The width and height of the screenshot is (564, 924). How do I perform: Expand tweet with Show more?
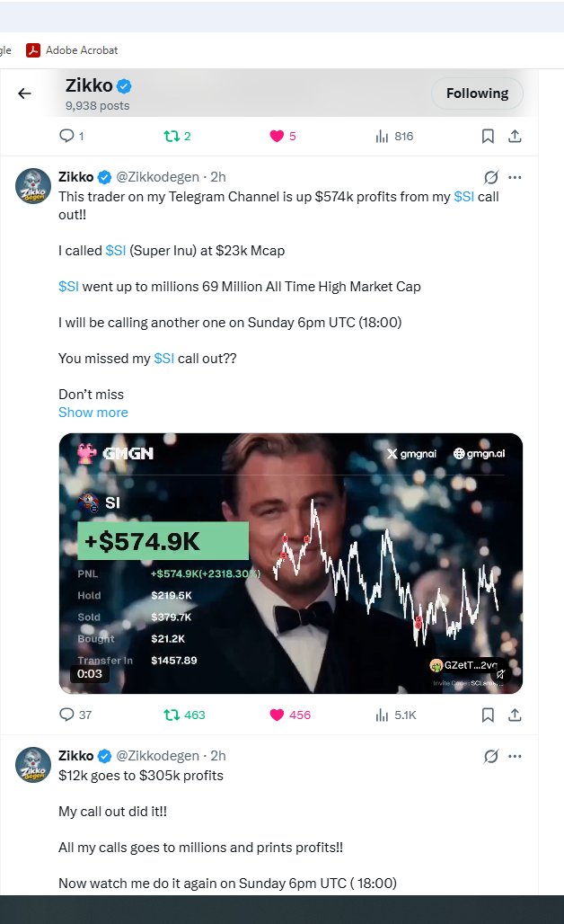(x=93, y=413)
